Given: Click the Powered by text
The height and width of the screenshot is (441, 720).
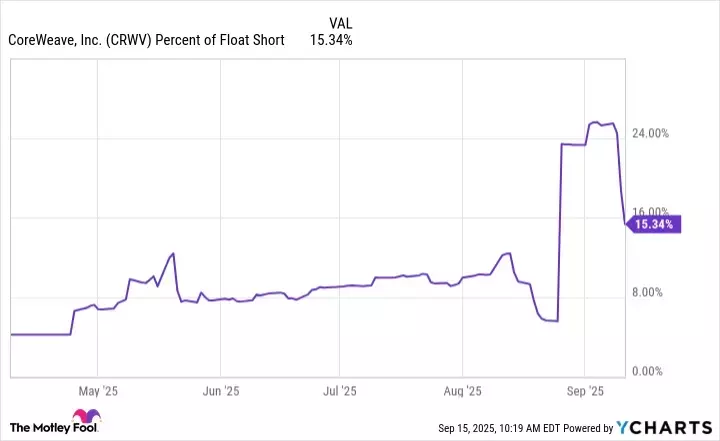Looking at the screenshot, I should [x=596, y=429].
